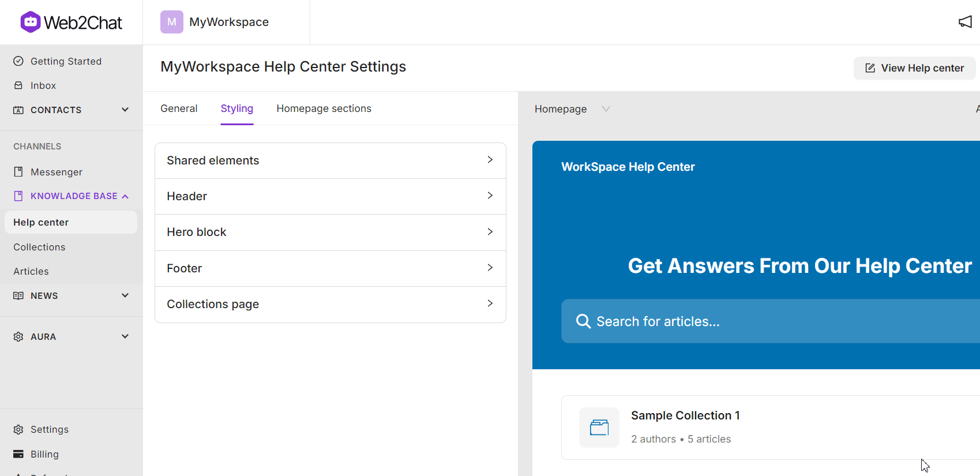Switch to the General tab
Screen dimensions: 980x476
179,108
